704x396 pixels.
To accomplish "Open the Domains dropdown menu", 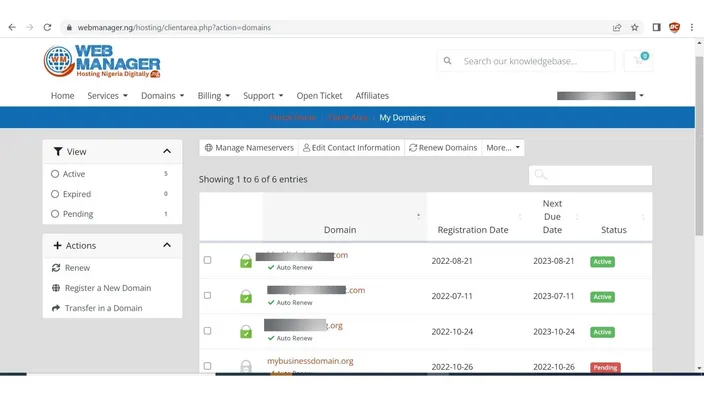I will tap(163, 96).
